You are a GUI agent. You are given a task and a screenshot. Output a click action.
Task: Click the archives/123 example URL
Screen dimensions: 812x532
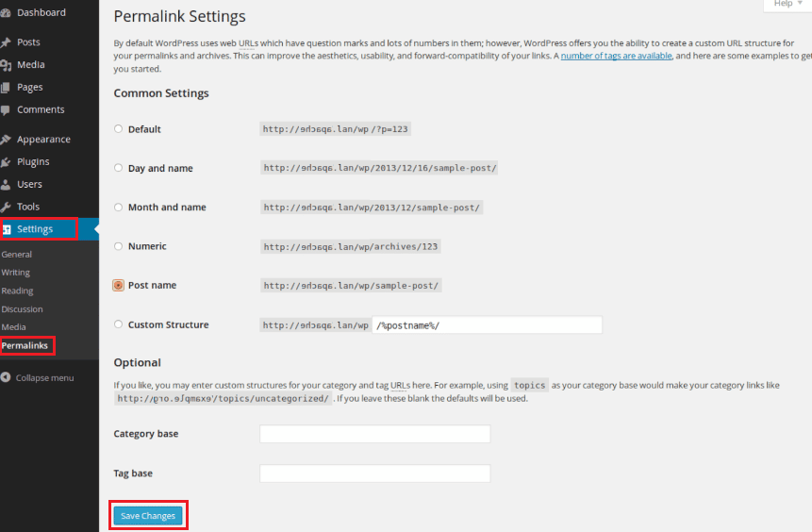351,246
